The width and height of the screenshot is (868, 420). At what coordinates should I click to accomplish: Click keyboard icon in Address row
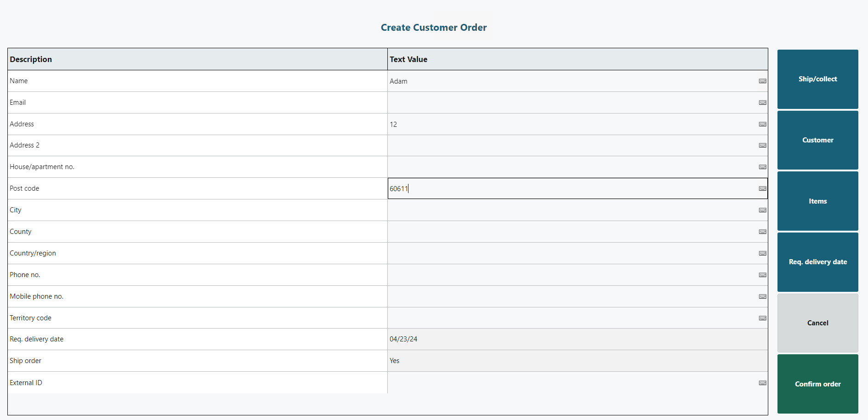(762, 124)
